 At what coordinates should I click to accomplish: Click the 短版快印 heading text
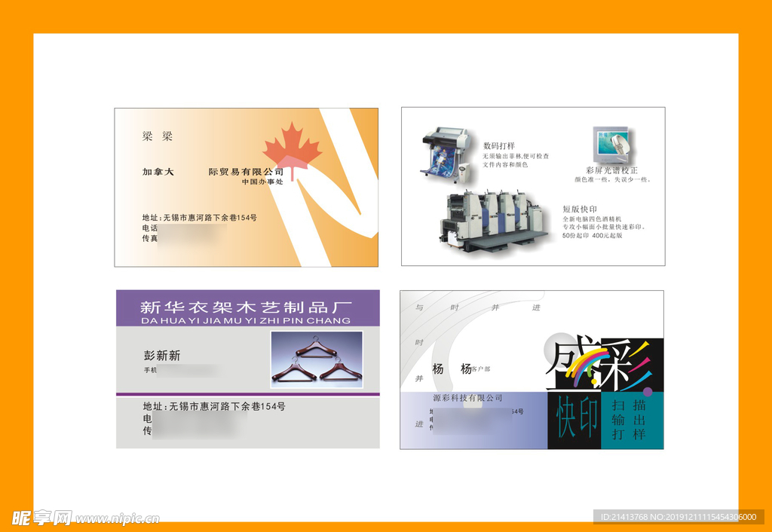pos(579,209)
